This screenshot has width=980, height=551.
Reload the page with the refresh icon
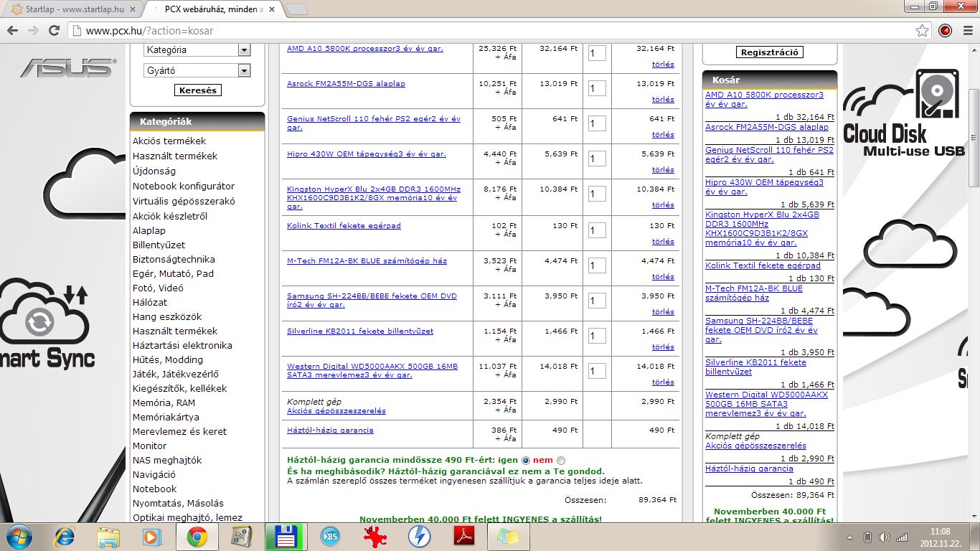[x=54, y=31]
